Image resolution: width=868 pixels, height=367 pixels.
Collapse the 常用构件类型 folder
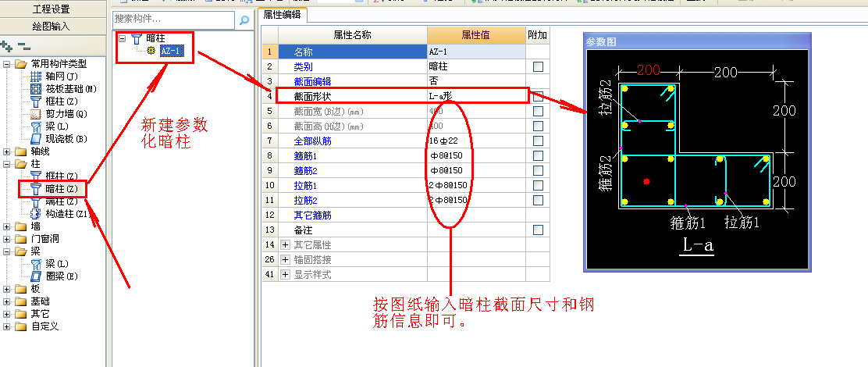click(x=7, y=64)
